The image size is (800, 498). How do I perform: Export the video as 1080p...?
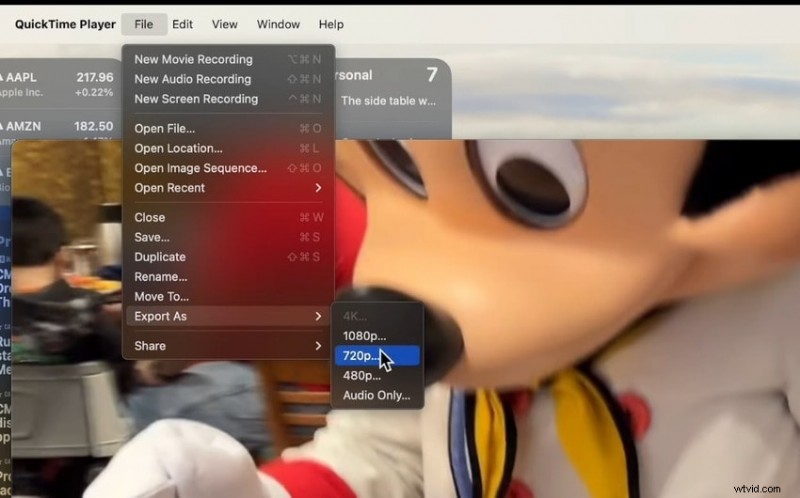pos(377,336)
